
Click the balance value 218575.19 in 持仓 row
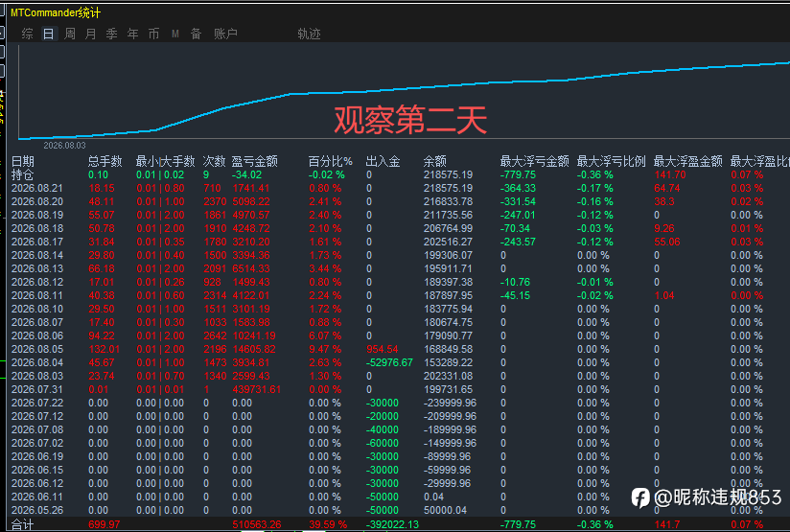click(x=448, y=174)
